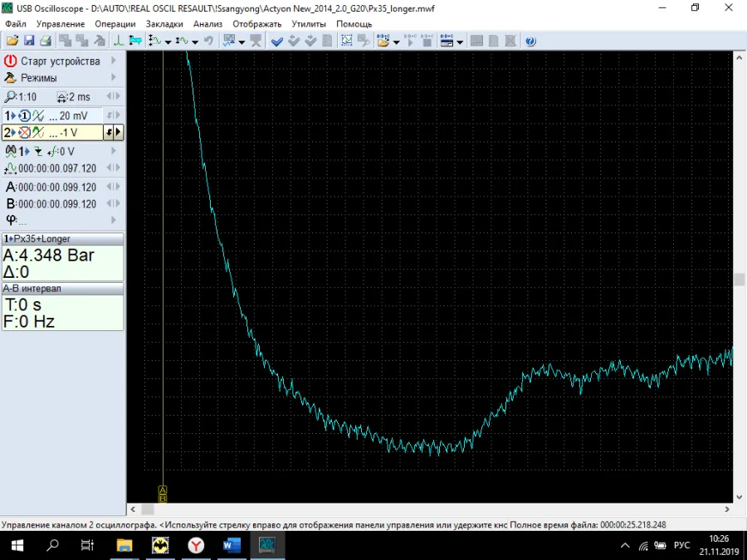The image size is (747, 560).
Task: Click the blue help question mark icon
Action: point(530,41)
